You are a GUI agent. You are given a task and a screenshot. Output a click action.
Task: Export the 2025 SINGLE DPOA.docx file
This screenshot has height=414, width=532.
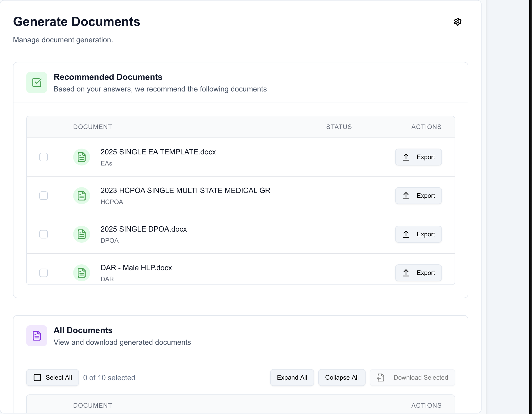(418, 234)
